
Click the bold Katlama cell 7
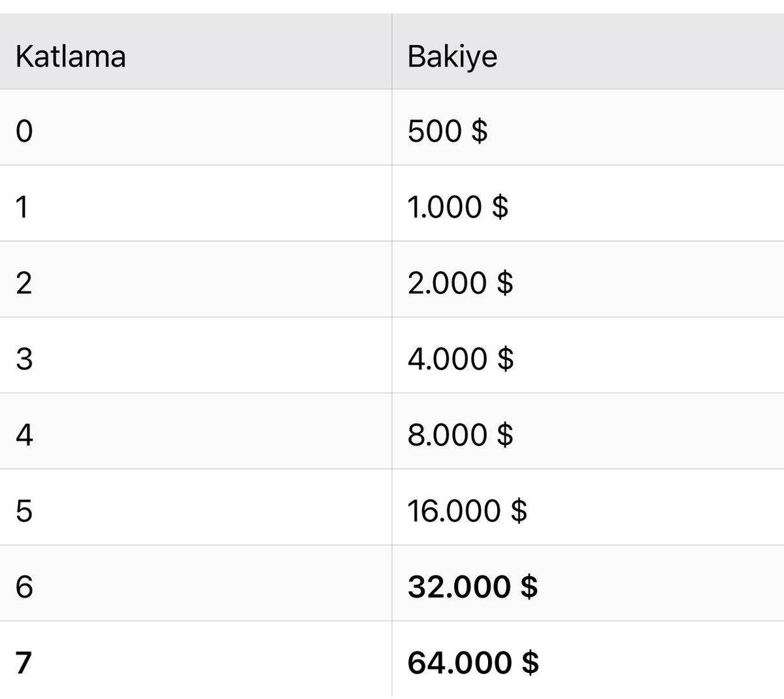196,659
